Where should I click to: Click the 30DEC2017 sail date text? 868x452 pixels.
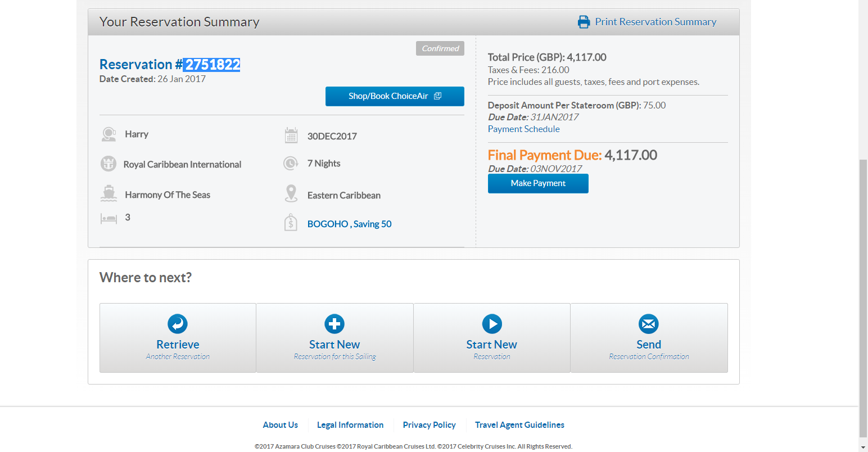click(332, 136)
